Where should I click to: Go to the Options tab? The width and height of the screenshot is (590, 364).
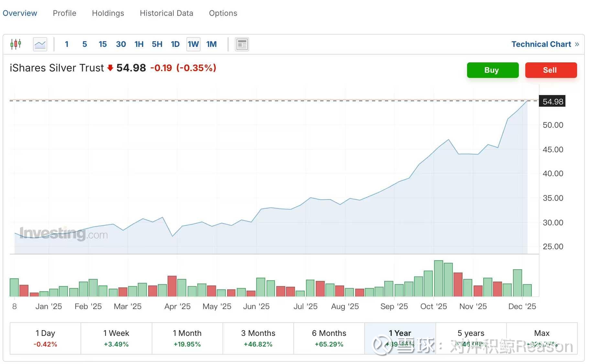pyautogui.click(x=223, y=13)
